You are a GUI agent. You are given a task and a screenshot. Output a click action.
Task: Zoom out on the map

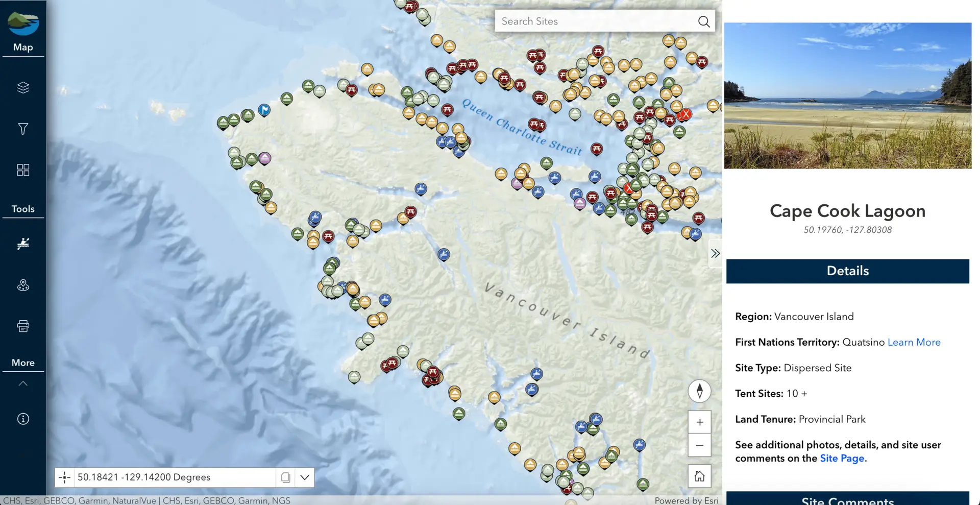coord(699,446)
